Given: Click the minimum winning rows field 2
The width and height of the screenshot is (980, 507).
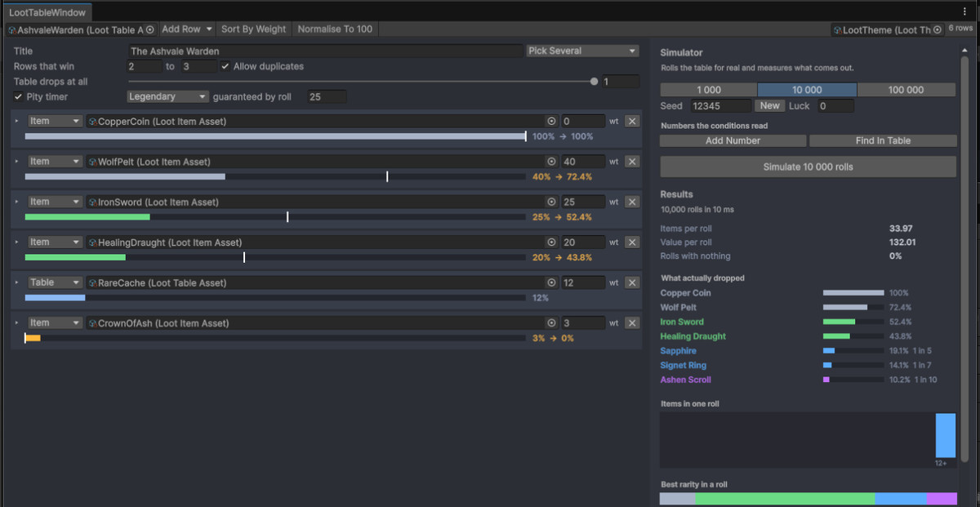Looking at the screenshot, I should (x=145, y=66).
